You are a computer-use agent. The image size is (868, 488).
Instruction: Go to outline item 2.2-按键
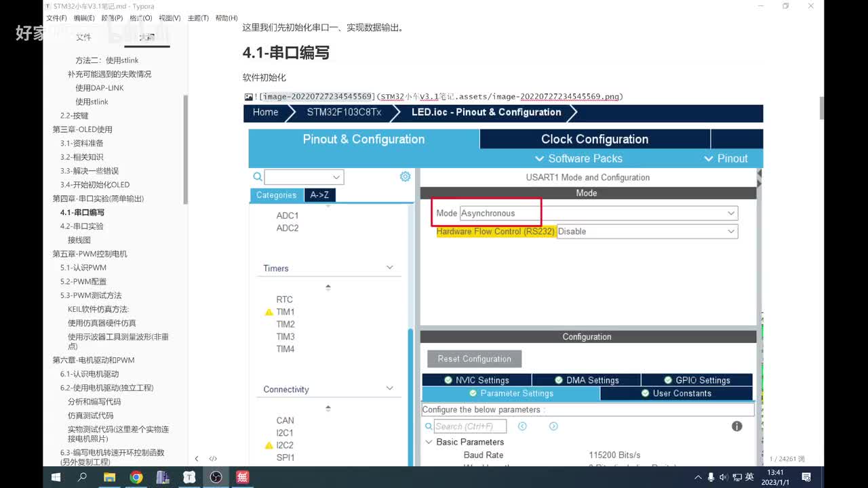tap(74, 116)
